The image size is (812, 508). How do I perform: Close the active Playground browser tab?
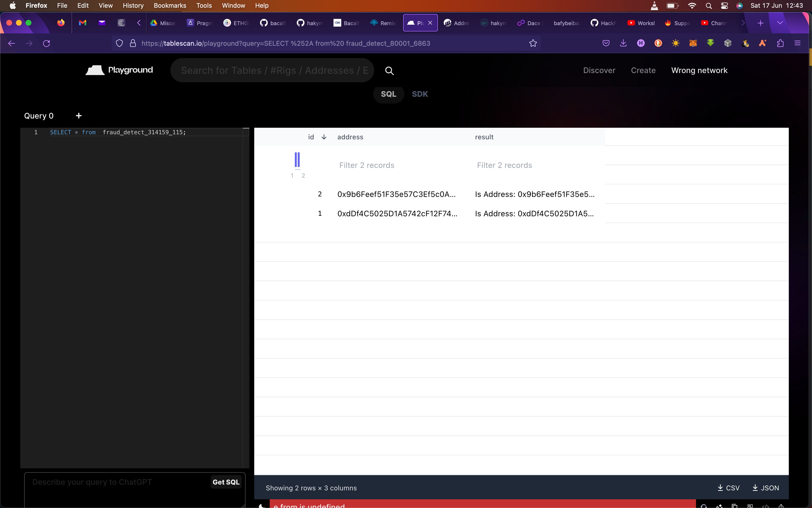[430, 23]
